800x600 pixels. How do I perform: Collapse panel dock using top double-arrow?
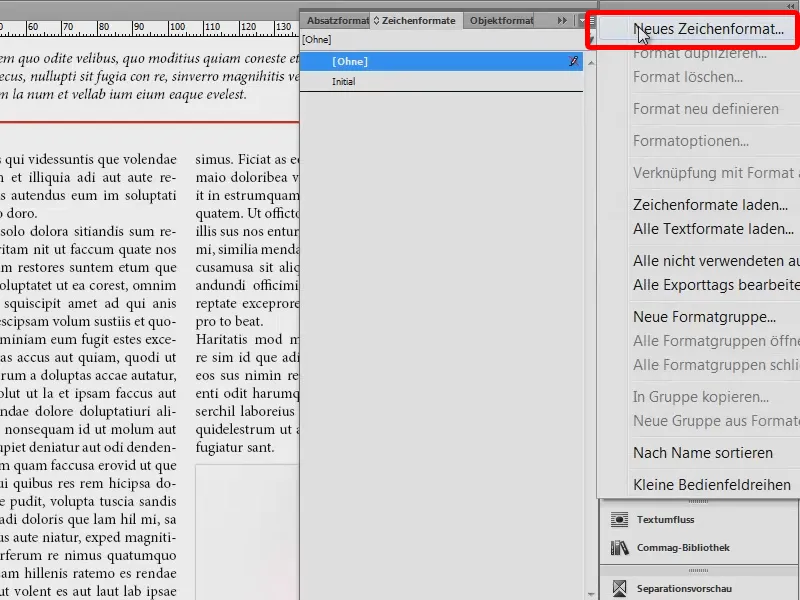tap(791, 6)
